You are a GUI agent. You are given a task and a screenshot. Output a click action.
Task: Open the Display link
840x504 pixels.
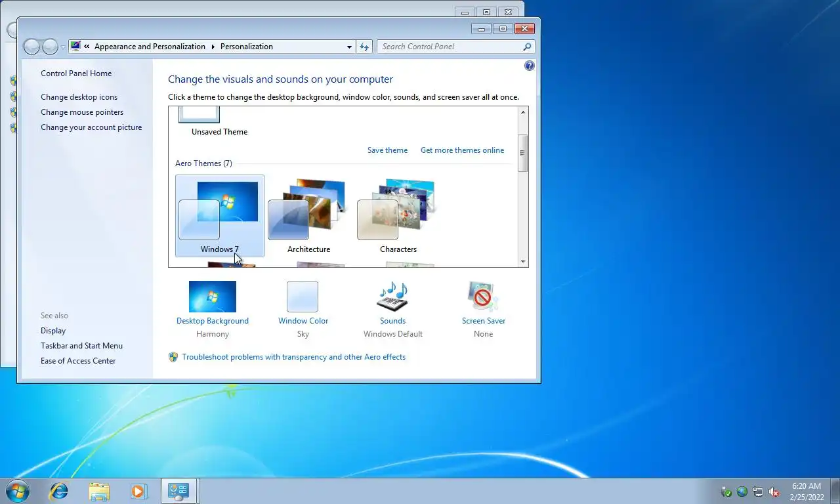[x=53, y=331]
